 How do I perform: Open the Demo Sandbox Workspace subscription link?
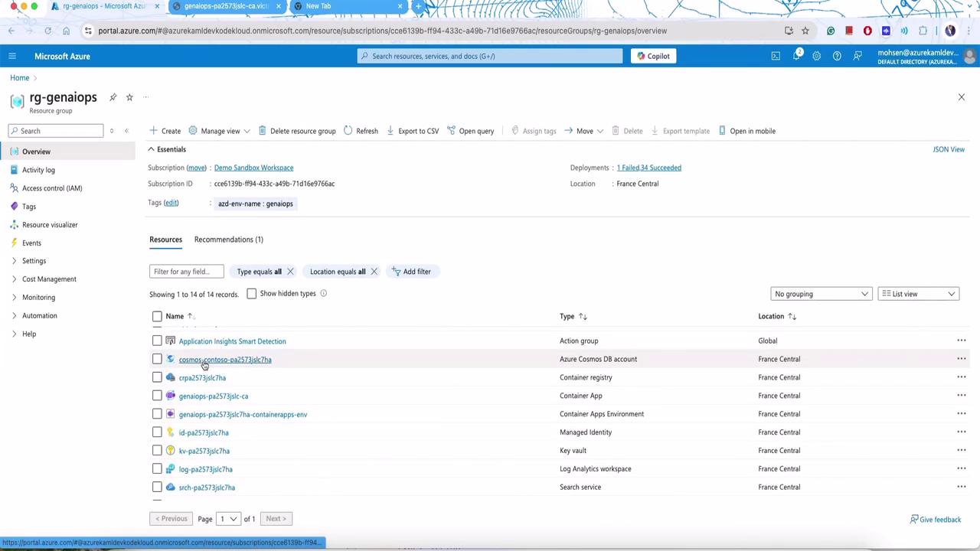pyautogui.click(x=253, y=168)
